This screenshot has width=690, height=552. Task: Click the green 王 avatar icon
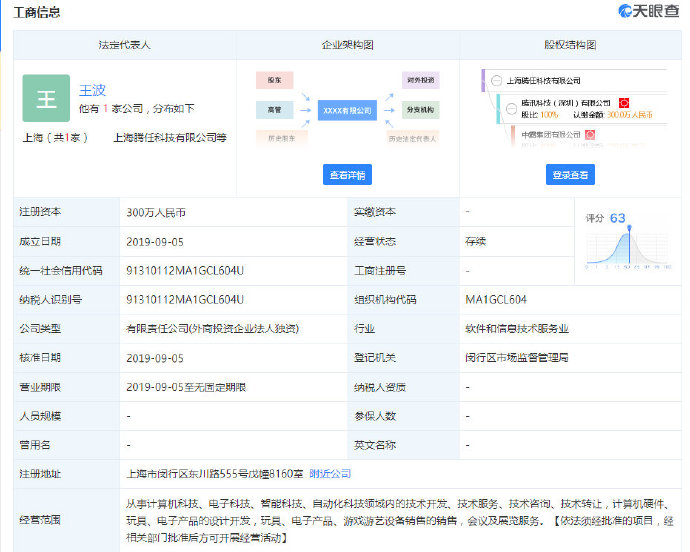point(46,98)
